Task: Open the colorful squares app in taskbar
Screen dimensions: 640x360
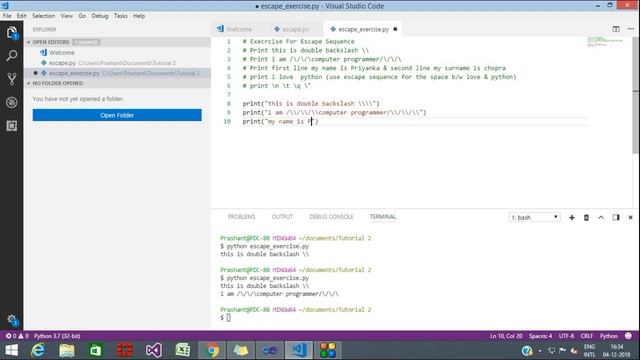Action: click(x=328, y=350)
